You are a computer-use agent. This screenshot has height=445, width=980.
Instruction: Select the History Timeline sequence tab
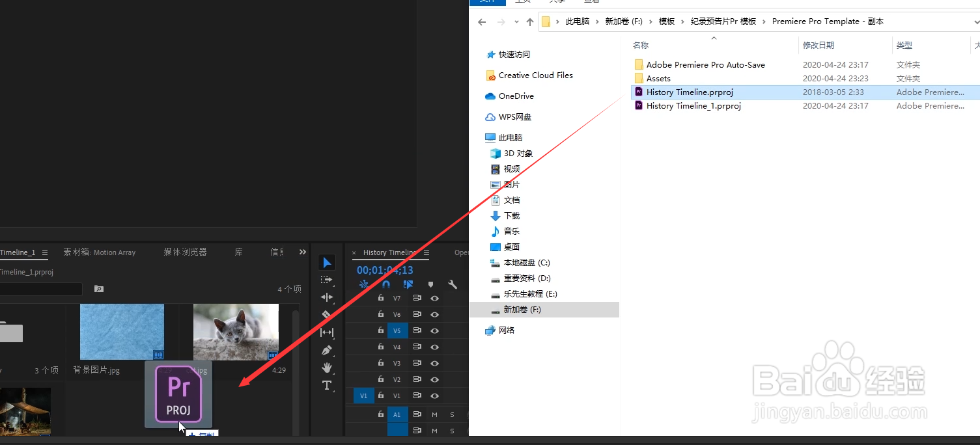pyautogui.click(x=389, y=253)
